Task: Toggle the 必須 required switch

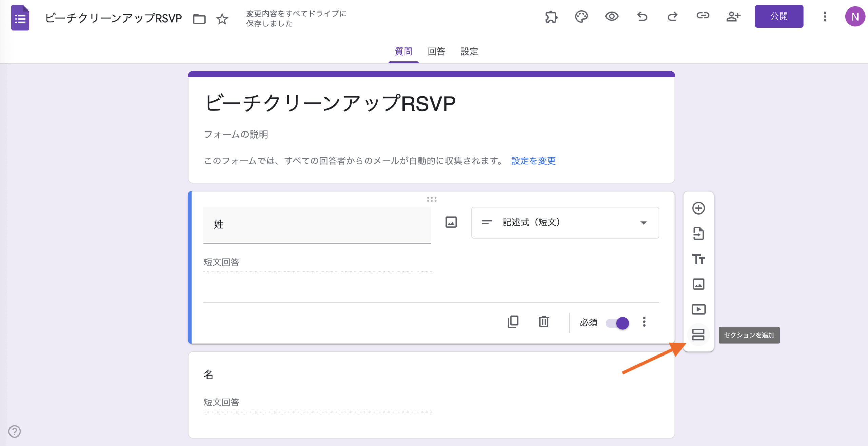Action: click(x=618, y=323)
